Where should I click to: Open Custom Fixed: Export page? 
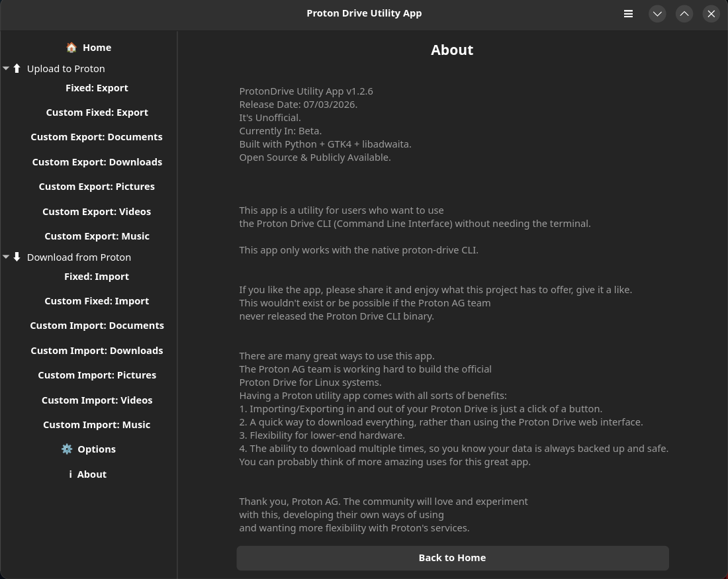[x=97, y=112]
